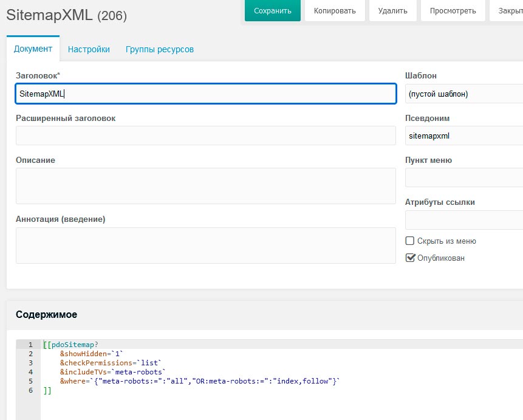Click the closing ]] code line
The width and height of the screenshot is (523, 420).
(47, 390)
